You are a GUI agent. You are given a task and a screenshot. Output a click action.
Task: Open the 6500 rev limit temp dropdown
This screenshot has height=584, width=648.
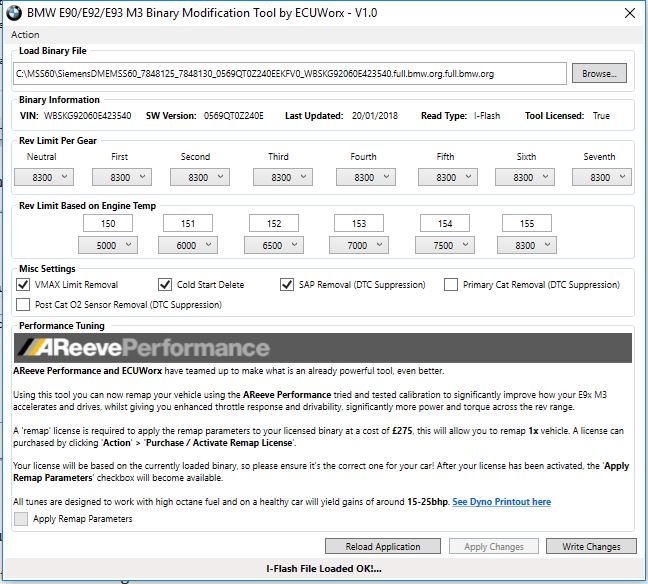coord(274,245)
